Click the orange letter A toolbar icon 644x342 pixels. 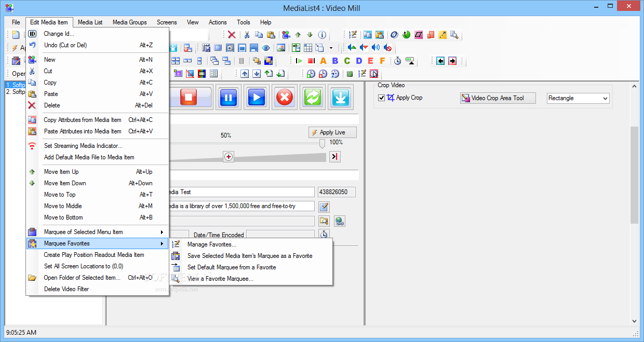tap(323, 61)
